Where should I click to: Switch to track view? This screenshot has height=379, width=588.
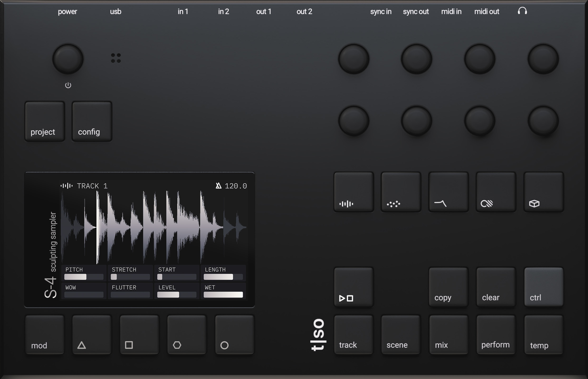(x=353, y=335)
